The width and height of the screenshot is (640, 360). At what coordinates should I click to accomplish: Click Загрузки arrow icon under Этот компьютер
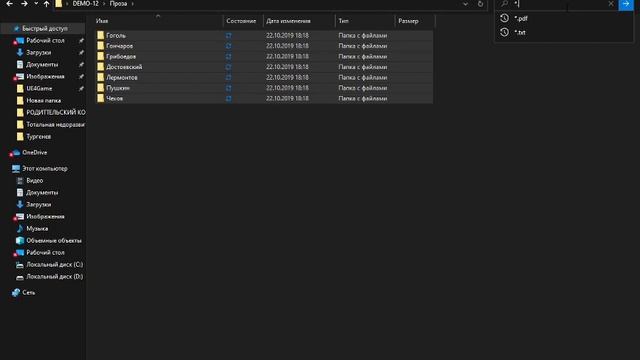pyautogui.click(x=20, y=204)
